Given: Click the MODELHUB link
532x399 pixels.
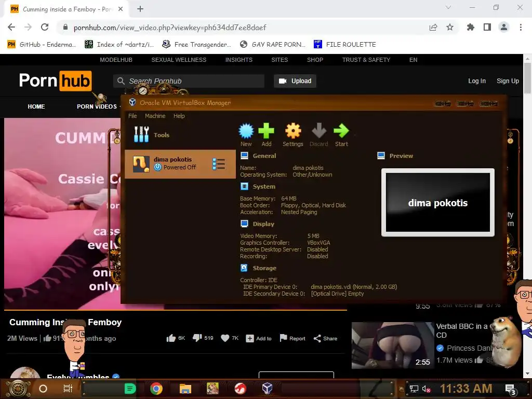Looking at the screenshot, I should pos(116,60).
